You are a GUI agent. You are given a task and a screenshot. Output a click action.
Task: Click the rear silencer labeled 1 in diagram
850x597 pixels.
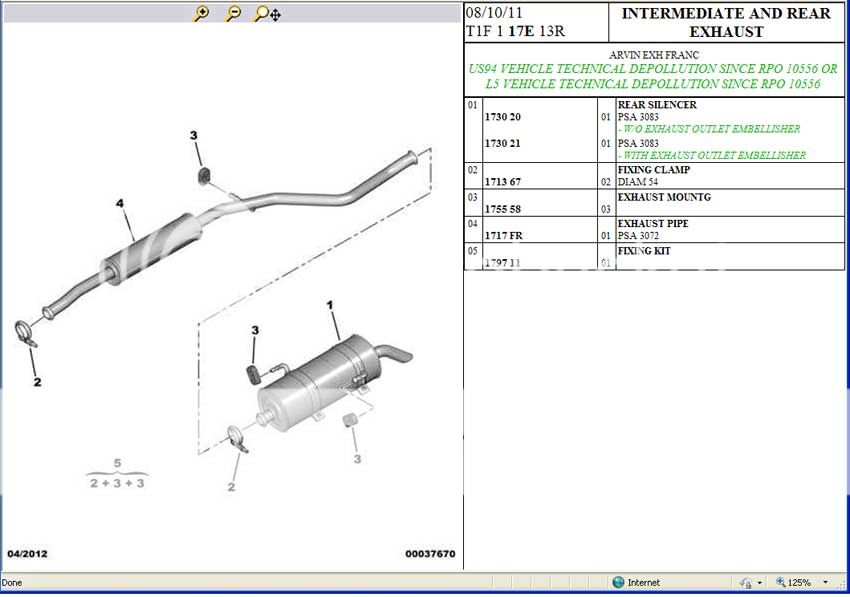pyautogui.click(x=330, y=304)
